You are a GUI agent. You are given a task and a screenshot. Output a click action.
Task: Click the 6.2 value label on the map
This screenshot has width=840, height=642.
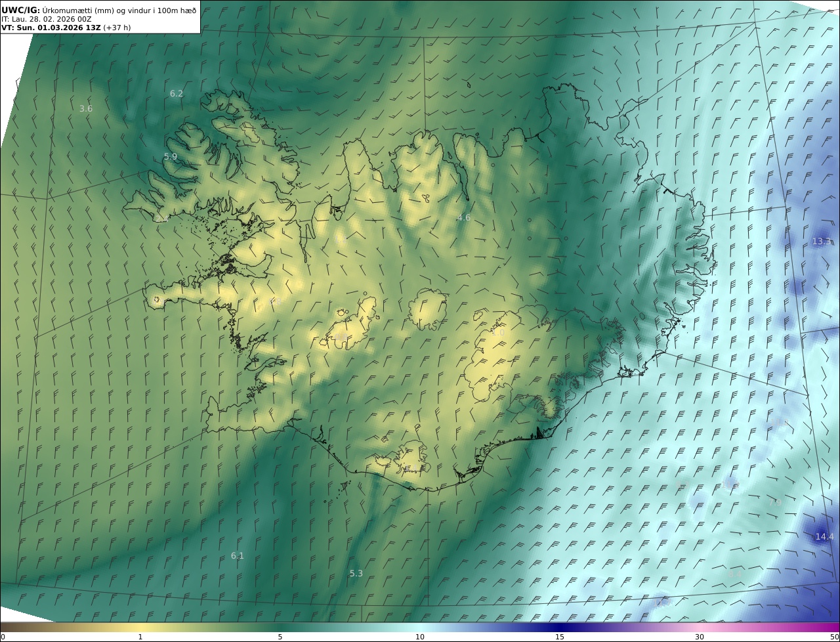[x=177, y=94]
